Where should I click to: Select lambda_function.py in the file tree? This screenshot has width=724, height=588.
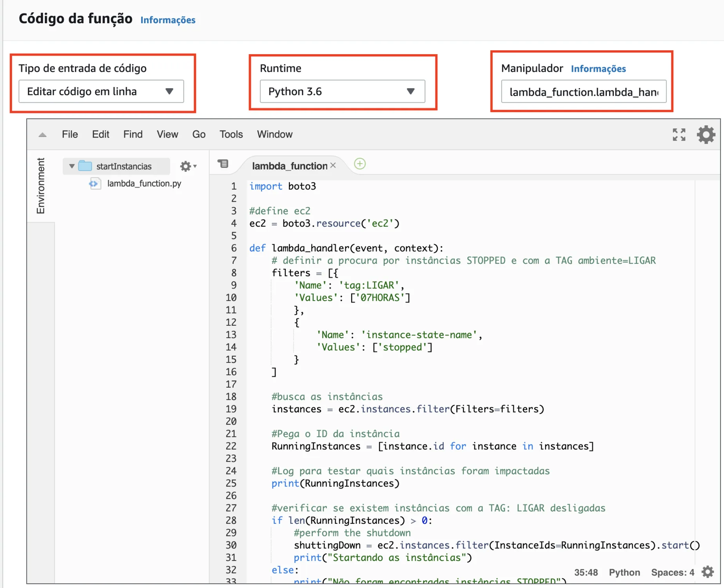point(144,183)
